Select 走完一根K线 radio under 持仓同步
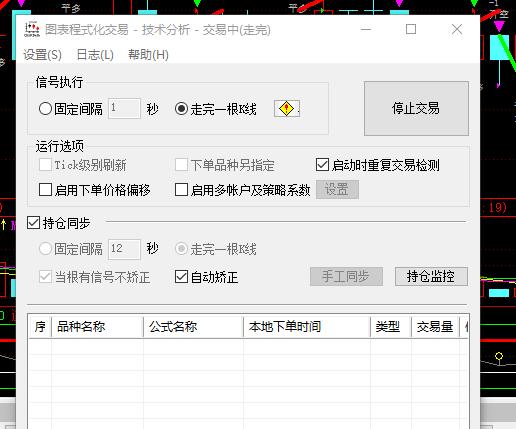Screen dimensions: 516x429 click(181, 249)
